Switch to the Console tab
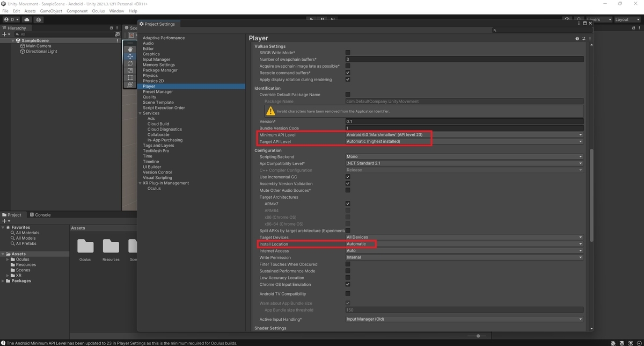Image resolution: width=644 pixels, height=346 pixels. click(40, 215)
